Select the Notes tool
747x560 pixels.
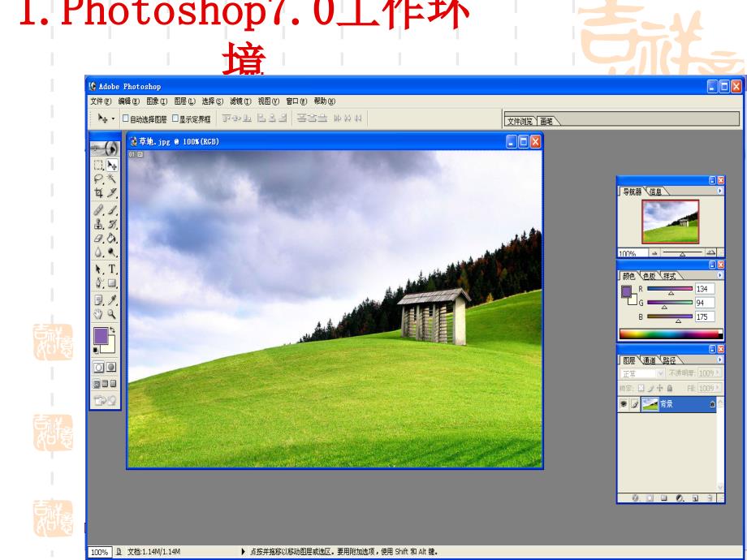click(98, 300)
